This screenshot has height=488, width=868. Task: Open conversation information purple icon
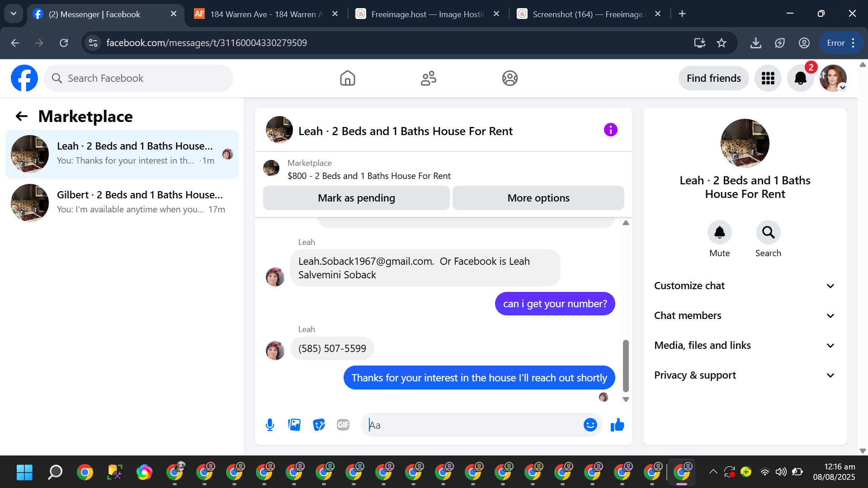coord(610,130)
